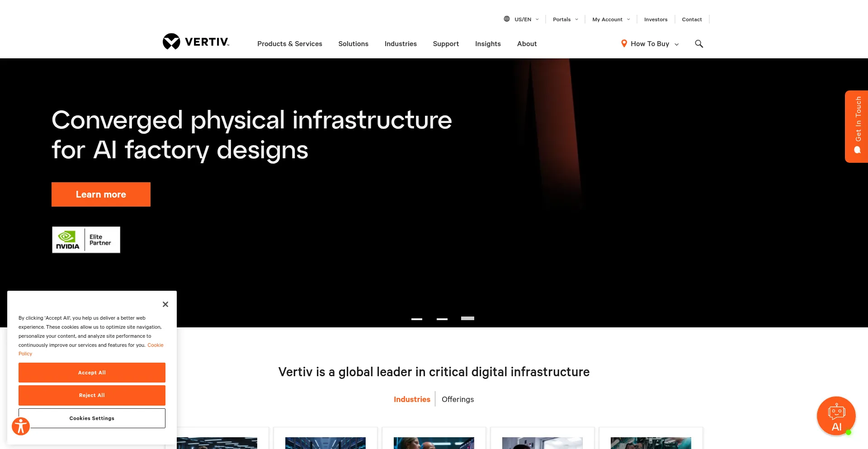This screenshot has height=449, width=868.
Task: Open the AI chatbot assistant icon
Action: pyautogui.click(x=836, y=416)
